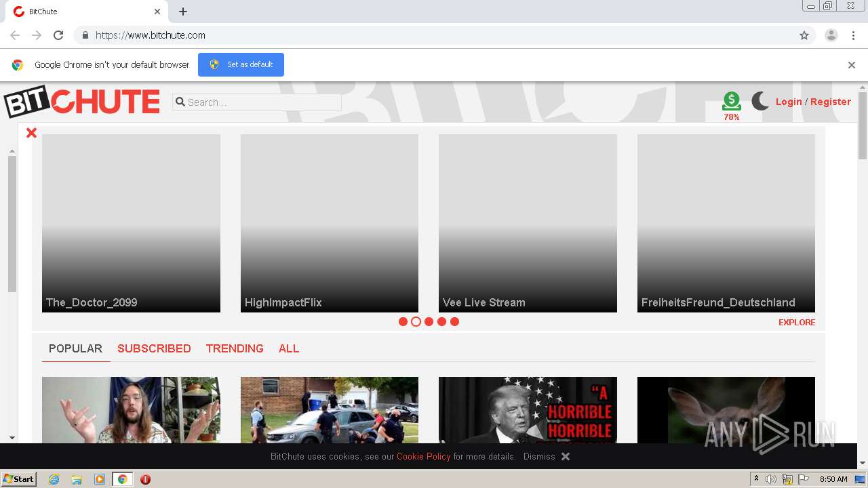
Task: Open the Cookie Policy link
Action: tap(424, 456)
